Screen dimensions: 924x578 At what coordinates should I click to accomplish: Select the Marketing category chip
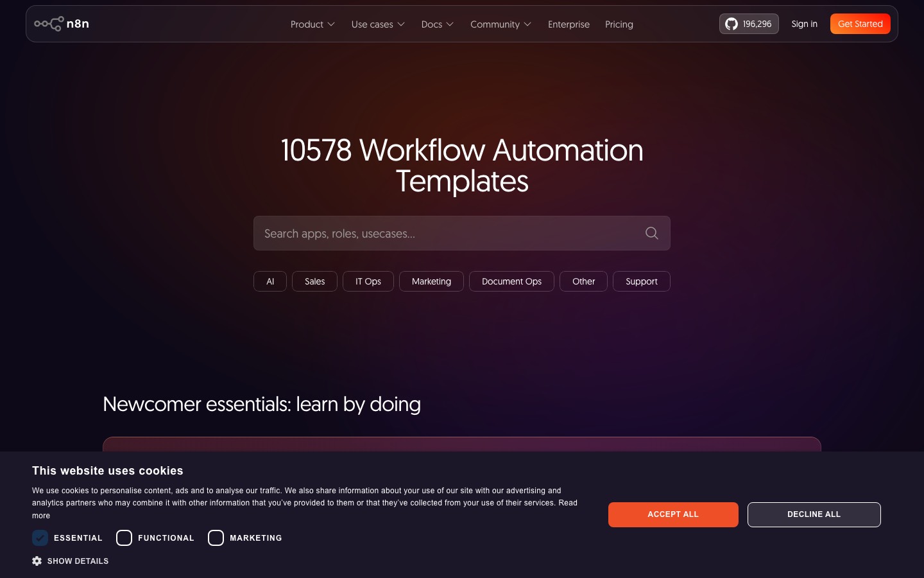pyautogui.click(x=431, y=281)
